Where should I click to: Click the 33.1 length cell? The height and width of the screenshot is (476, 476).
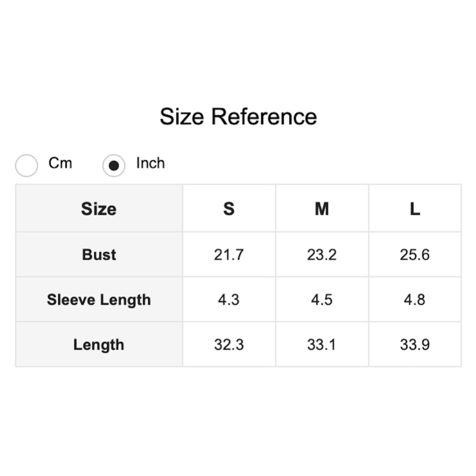(x=322, y=345)
